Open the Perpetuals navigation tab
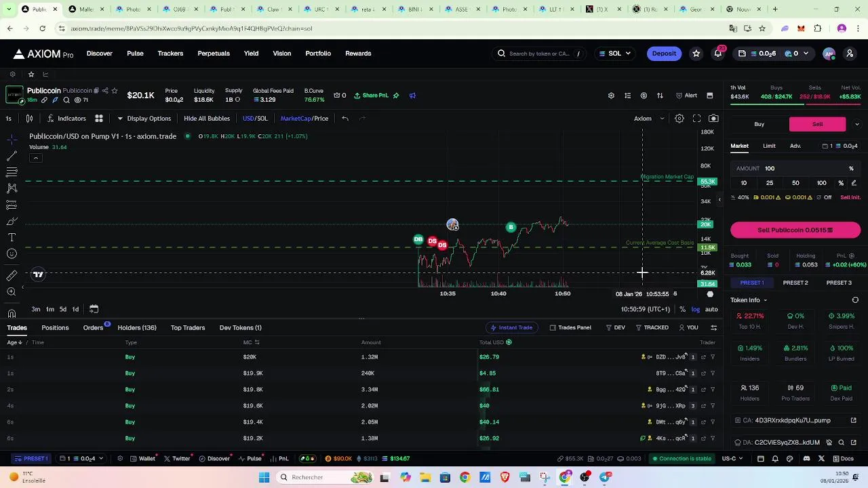 [x=214, y=54]
